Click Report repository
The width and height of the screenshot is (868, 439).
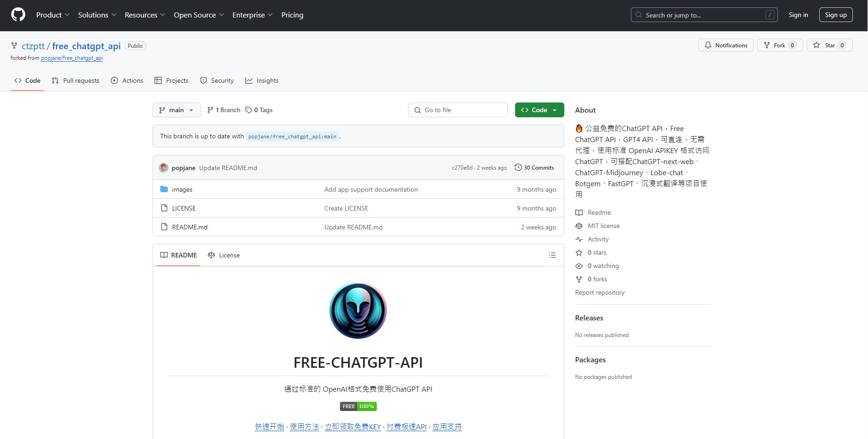600,292
